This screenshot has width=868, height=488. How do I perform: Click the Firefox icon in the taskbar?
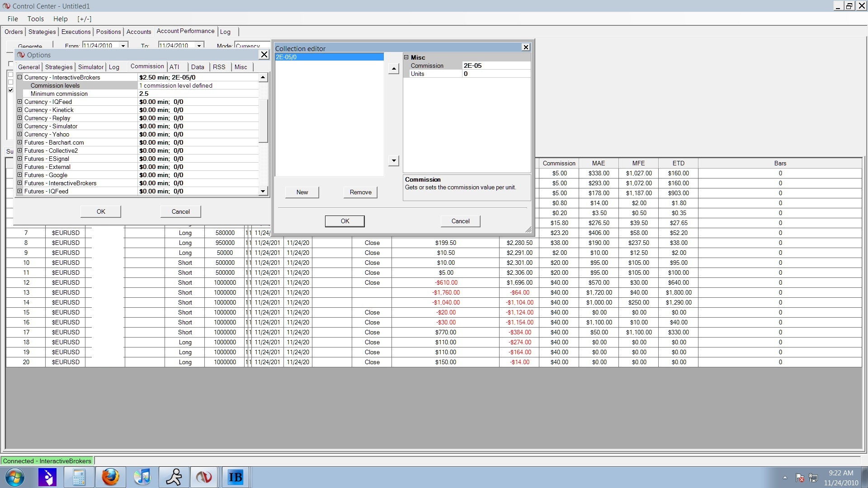[110, 477]
